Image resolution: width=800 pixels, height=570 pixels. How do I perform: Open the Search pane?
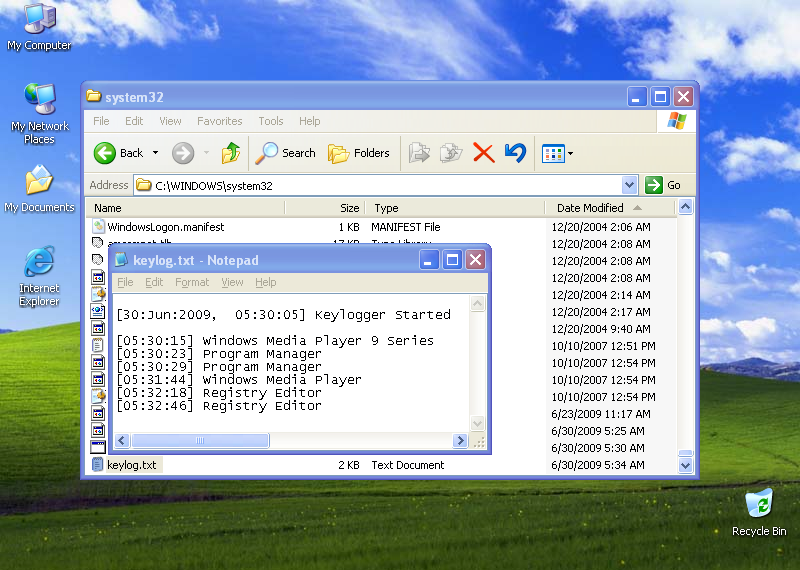[x=285, y=153]
